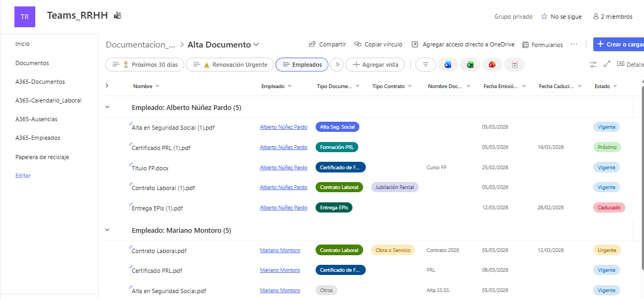This screenshot has width=644, height=299.
Task: Open view settings sliders icon
Action: click(x=593, y=64)
